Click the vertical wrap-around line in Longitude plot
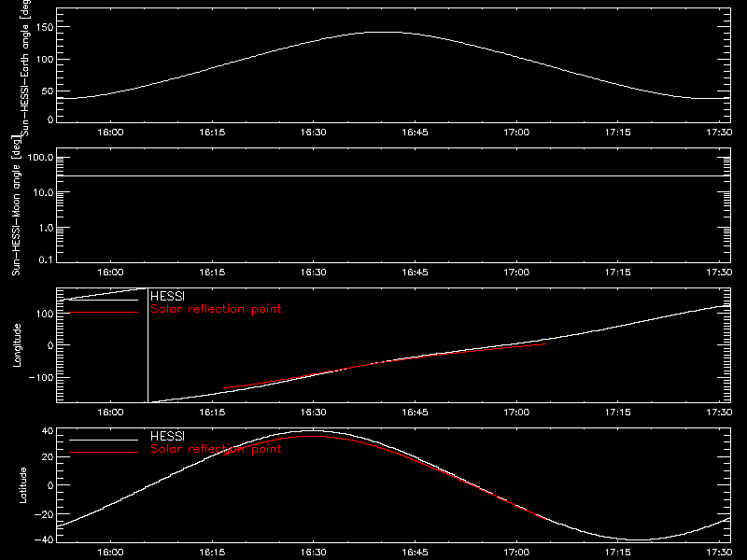The image size is (747, 560). coord(148,345)
